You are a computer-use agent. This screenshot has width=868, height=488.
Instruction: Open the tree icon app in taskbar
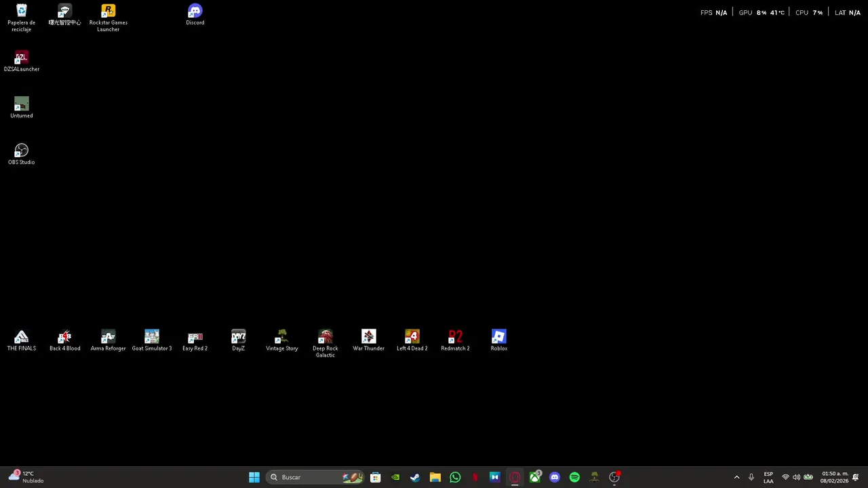[x=595, y=477]
